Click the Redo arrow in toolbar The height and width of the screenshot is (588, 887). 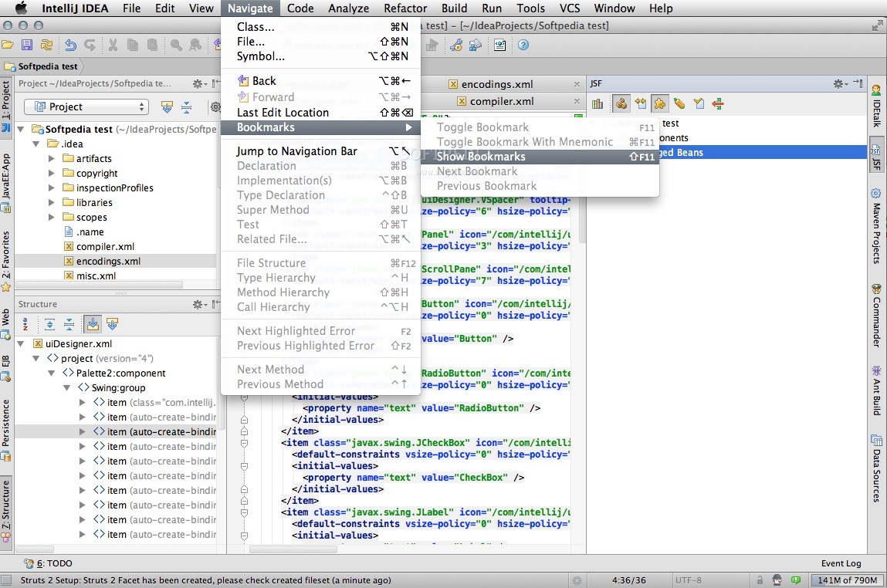click(90, 45)
